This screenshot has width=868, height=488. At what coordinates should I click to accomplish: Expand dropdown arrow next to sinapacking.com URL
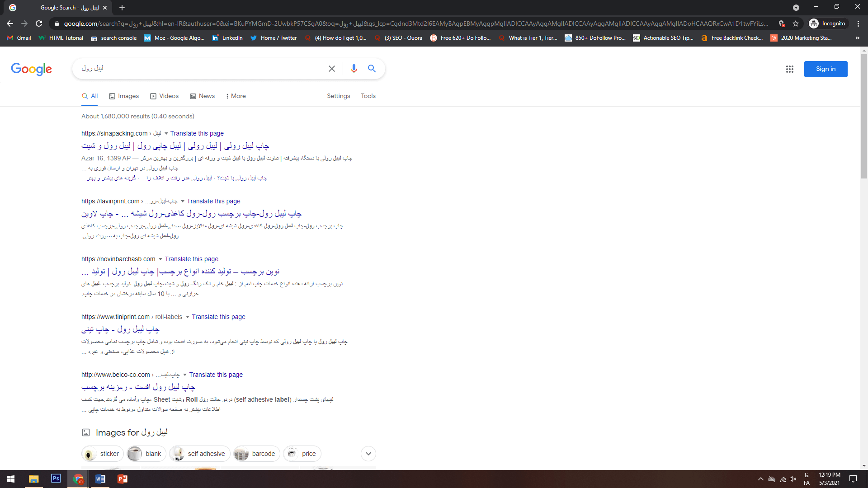click(166, 134)
